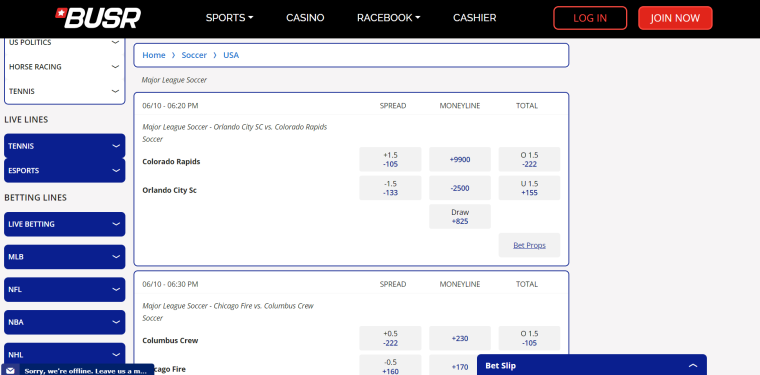Viewport: 760px width, 375px height.
Task: Click the Soccer breadcrumb link
Action: [x=194, y=55]
